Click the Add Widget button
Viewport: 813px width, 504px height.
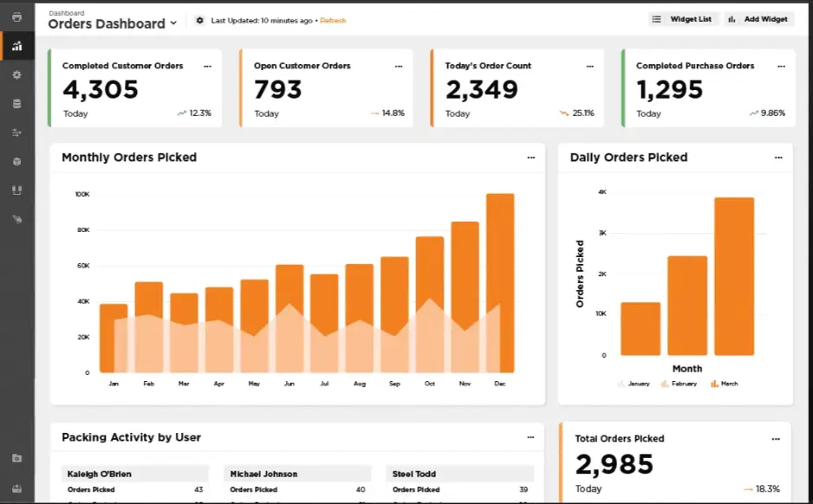pyautogui.click(x=759, y=19)
